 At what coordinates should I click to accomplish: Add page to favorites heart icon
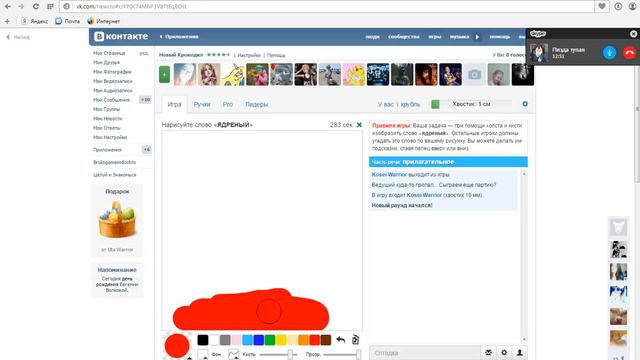coord(602,7)
